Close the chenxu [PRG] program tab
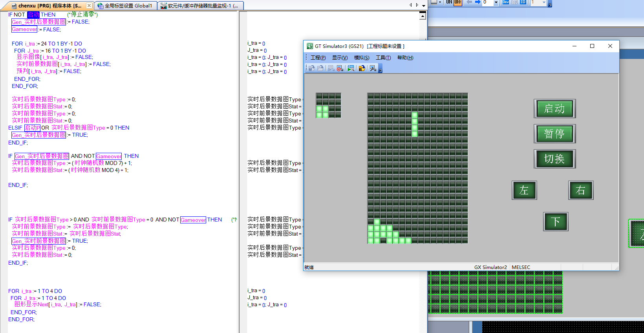 point(89,5)
